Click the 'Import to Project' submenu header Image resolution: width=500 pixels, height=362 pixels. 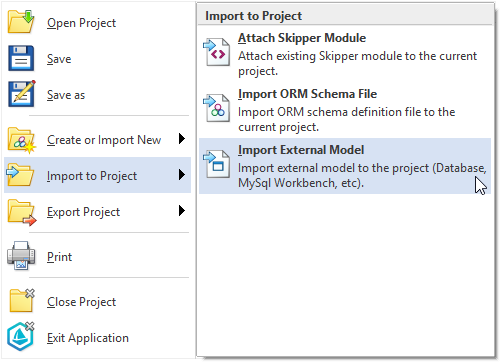click(x=345, y=16)
